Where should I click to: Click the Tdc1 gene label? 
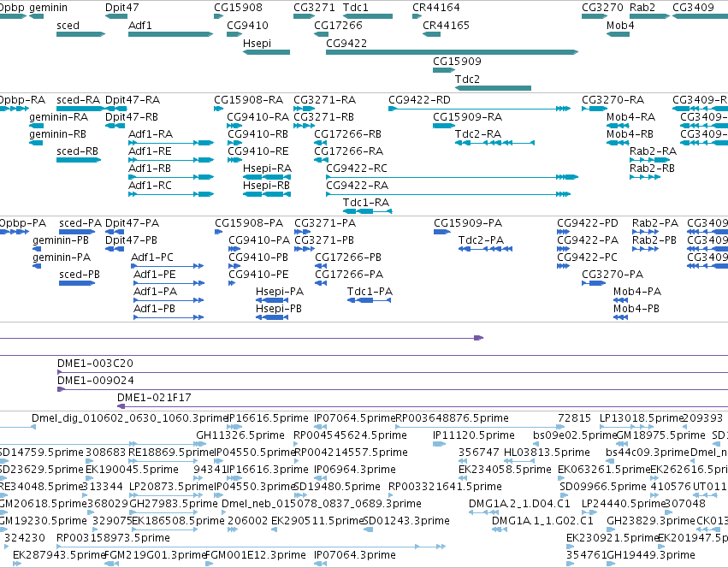[356, 8]
